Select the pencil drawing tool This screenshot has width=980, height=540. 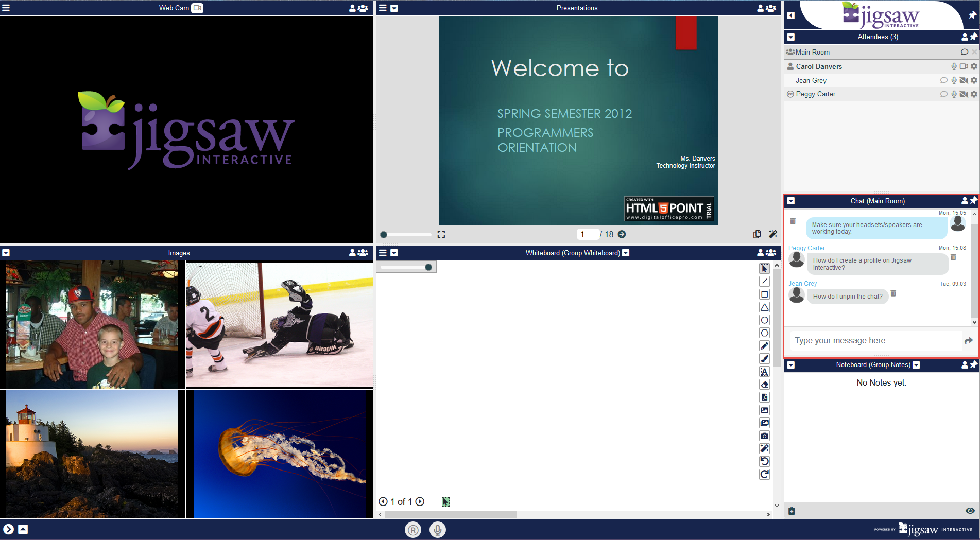[x=764, y=346]
